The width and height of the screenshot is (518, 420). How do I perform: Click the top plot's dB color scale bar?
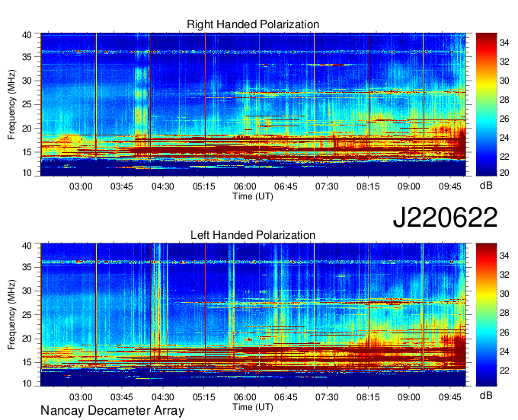click(486, 104)
